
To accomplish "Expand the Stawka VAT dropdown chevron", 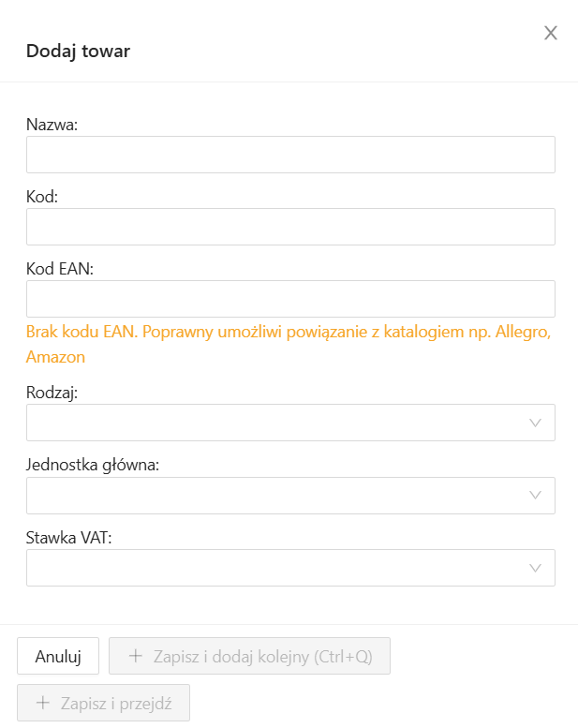I will pyautogui.click(x=536, y=568).
